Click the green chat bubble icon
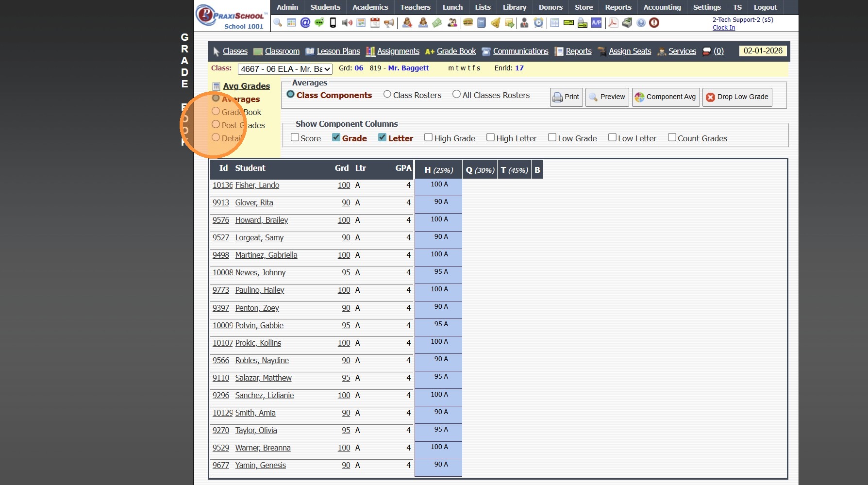The image size is (868, 485). click(x=319, y=23)
